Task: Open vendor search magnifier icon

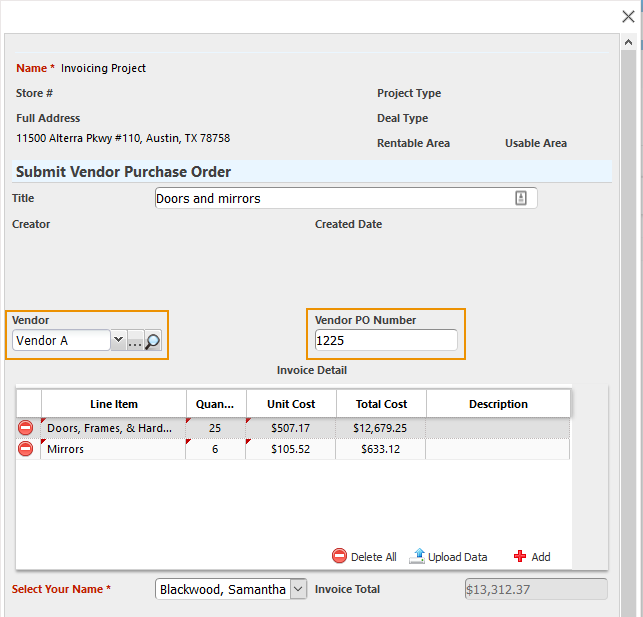Action: (153, 340)
